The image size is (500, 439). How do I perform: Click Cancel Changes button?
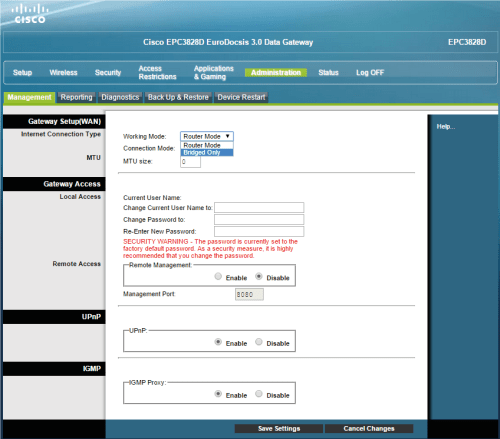pos(369,428)
